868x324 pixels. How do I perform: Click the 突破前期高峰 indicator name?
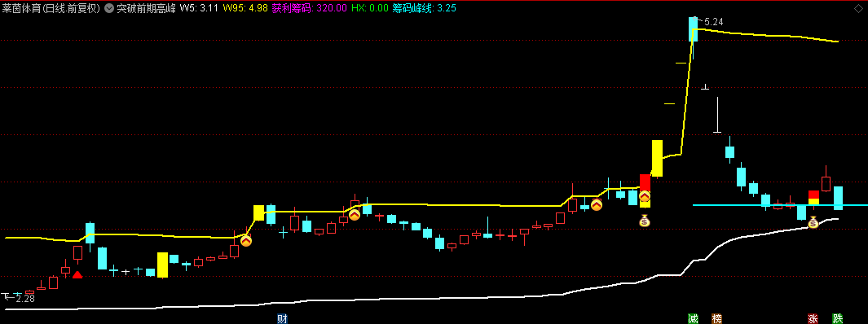[147, 8]
